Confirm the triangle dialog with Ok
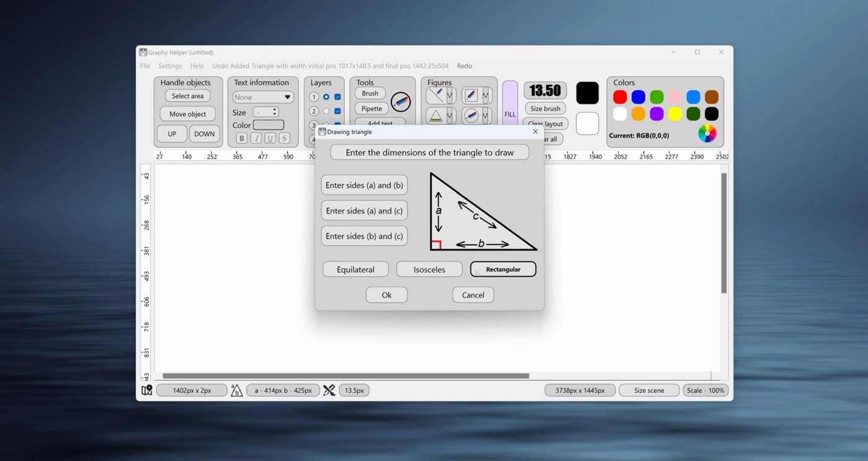This screenshot has width=868, height=461. point(386,295)
